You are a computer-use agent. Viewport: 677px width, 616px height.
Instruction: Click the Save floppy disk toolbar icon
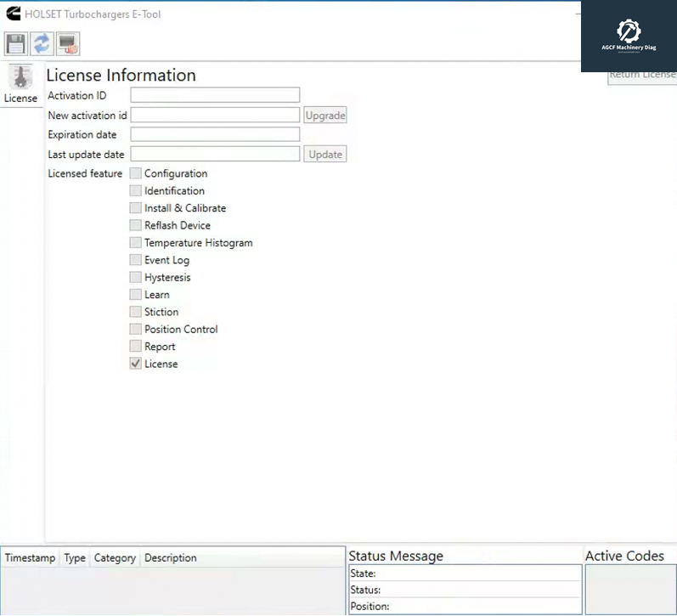coord(16,43)
